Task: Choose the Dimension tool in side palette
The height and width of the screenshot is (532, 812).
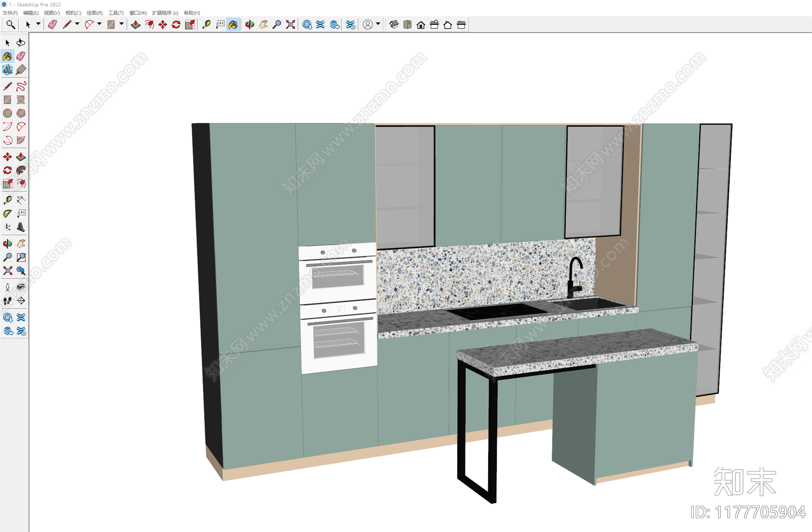Action: pyautogui.click(x=21, y=200)
